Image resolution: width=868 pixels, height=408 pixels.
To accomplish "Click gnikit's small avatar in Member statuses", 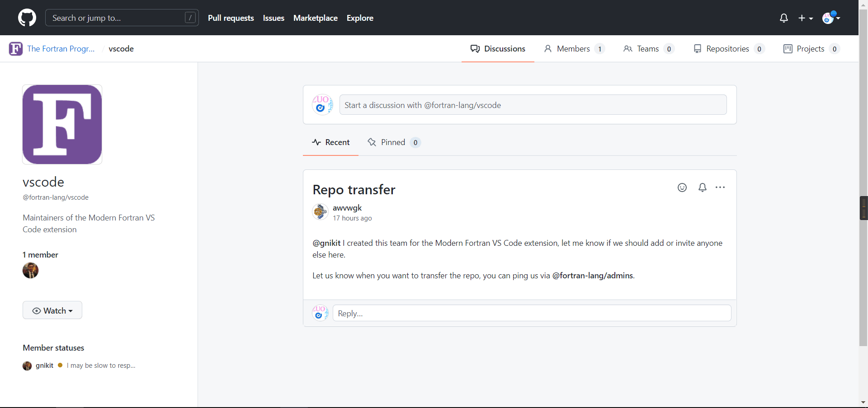I will [27, 366].
